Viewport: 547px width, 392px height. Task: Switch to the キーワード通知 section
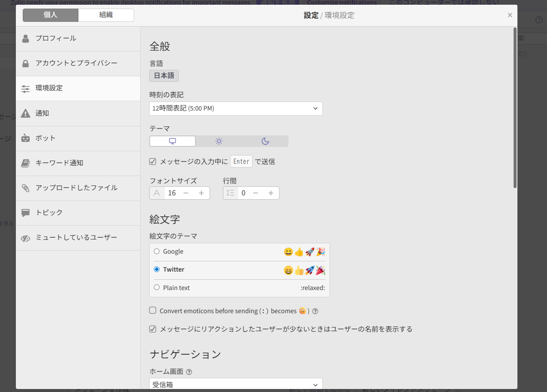(x=25, y=163)
